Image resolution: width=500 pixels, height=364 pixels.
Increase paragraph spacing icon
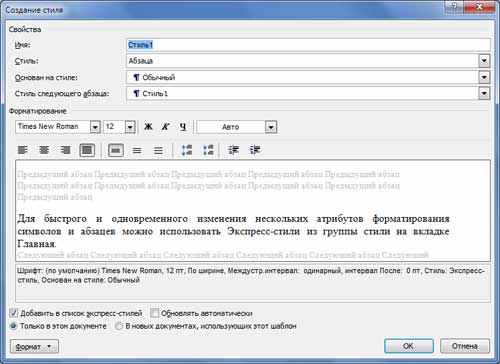187,150
